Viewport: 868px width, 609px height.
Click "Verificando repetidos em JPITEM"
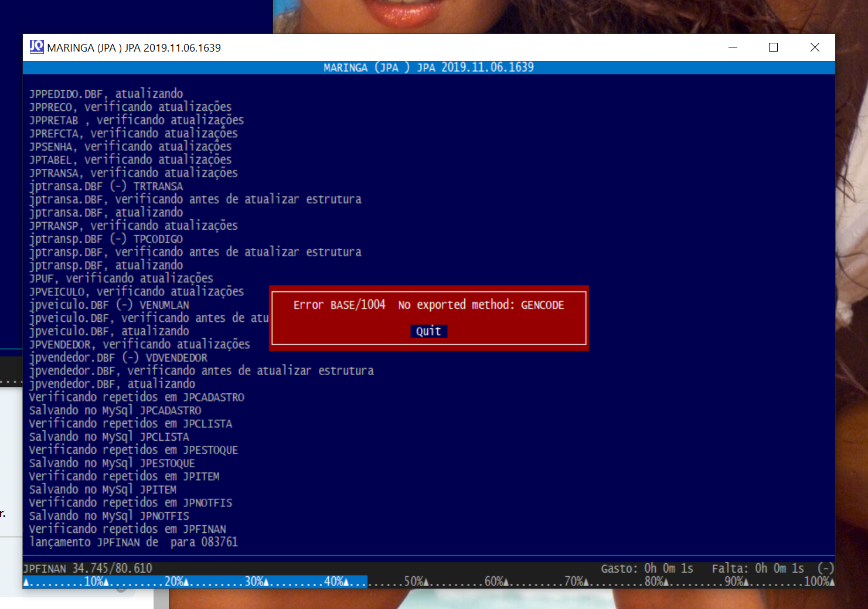point(124,477)
